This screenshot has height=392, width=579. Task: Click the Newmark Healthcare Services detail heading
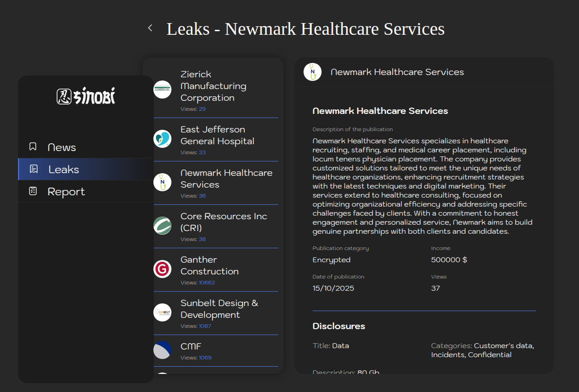pyautogui.click(x=380, y=111)
